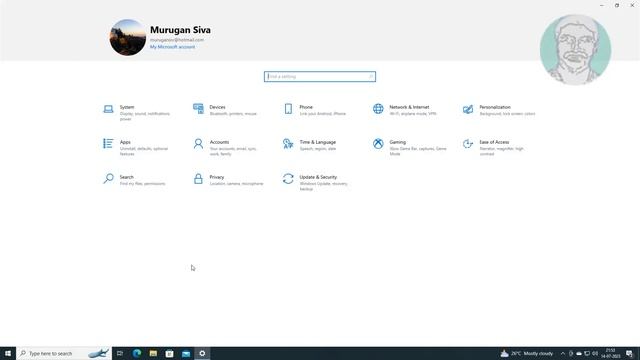This screenshot has width=640, height=360.
Task: Open Microsoft Store from the taskbar
Action: click(x=169, y=353)
